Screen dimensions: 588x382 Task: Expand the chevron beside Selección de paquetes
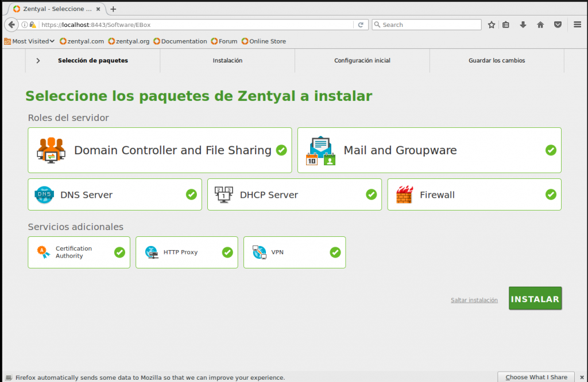(x=38, y=61)
